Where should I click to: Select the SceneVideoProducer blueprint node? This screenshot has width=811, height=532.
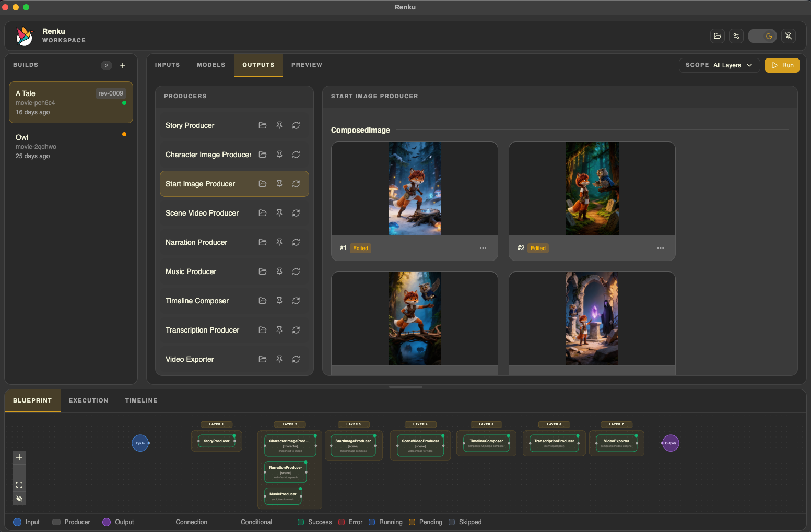(x=420, y=445)
